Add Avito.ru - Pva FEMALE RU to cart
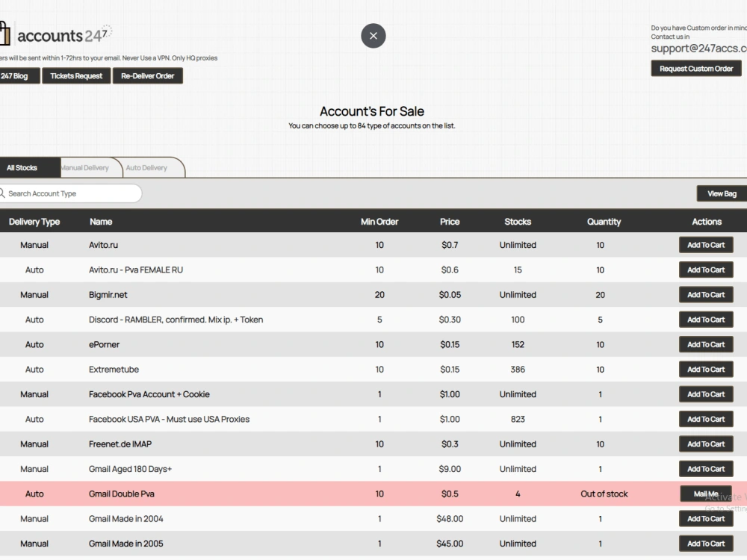Viewport: 747px width, 560px height. coord(706,270)
